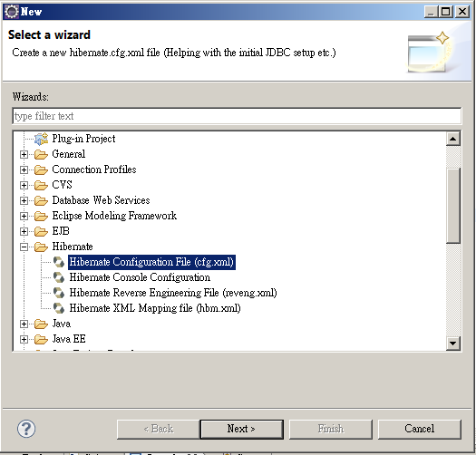This screenshot has height=455, width=476.
Task: Expand the Java EE category
Action: [x=24, y=339]
